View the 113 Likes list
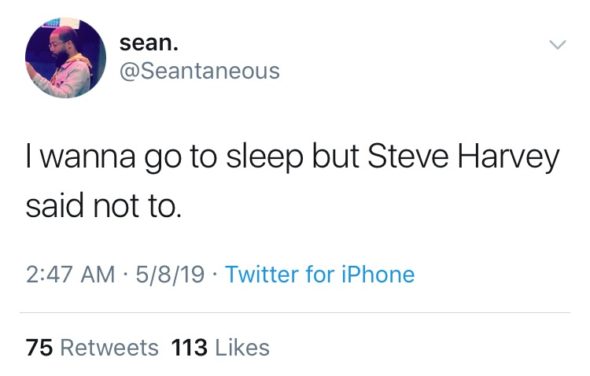590x376 pixels. 220,347
